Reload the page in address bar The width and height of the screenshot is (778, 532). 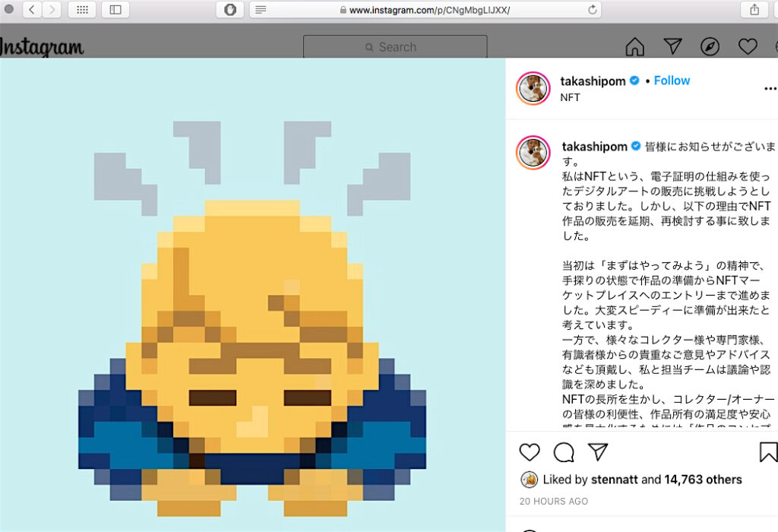coord(592,10)
